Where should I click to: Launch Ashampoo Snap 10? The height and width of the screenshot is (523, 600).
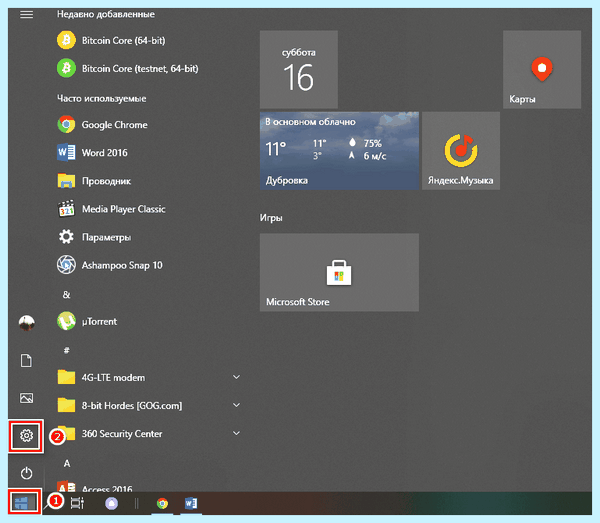point(109,265)
